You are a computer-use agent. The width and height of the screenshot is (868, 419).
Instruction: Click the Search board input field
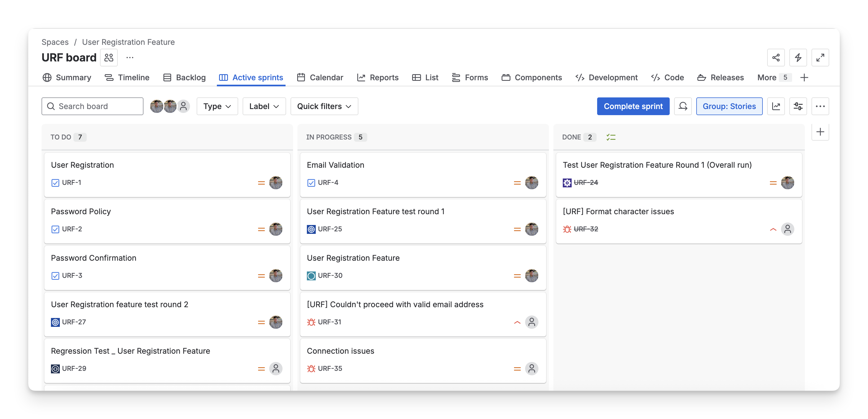pos(92,107)
